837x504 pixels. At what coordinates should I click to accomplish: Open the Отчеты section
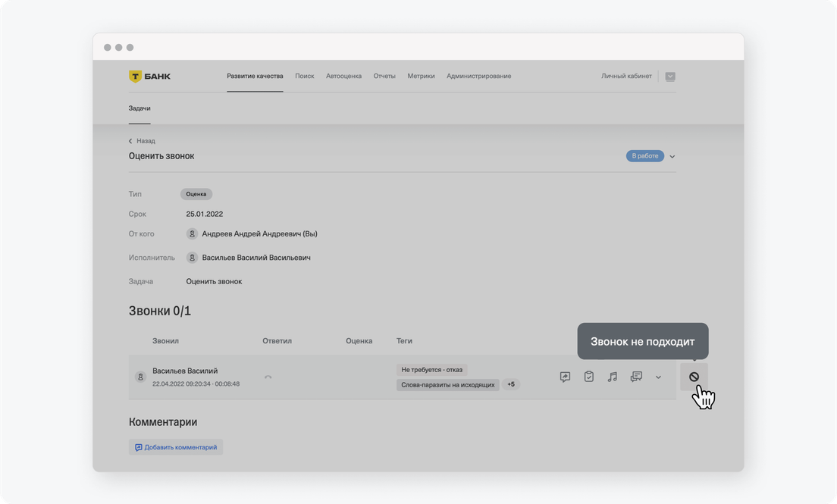[x=384, y=76]
